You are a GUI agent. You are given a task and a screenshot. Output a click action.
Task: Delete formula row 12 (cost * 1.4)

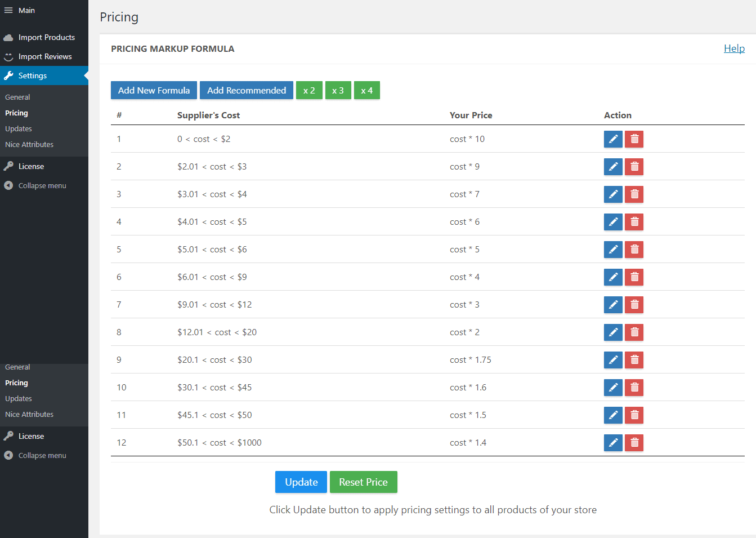[634, 443]
